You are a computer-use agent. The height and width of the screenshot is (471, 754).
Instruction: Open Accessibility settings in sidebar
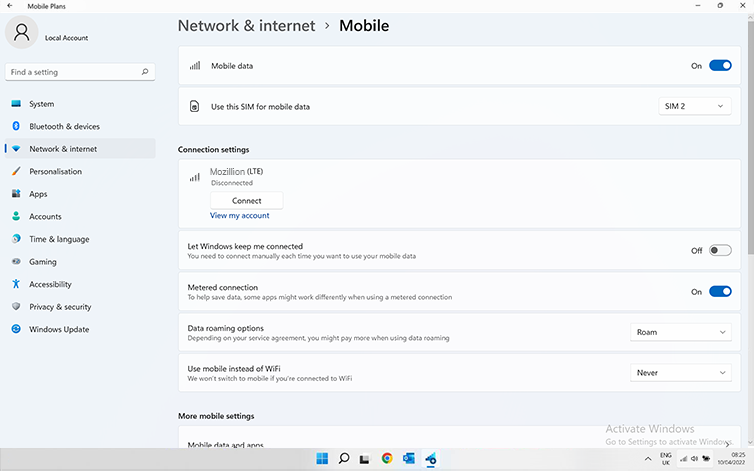coord(80,284)
